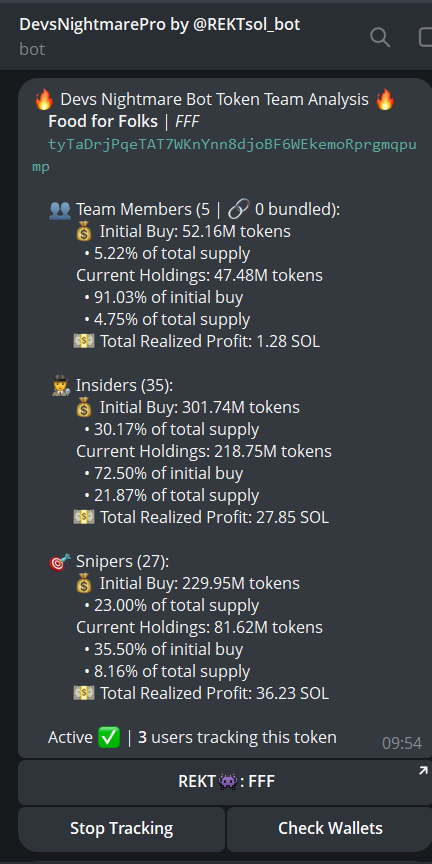
Task: Click the external link arrow on REKT button
Action: (423, 770)
